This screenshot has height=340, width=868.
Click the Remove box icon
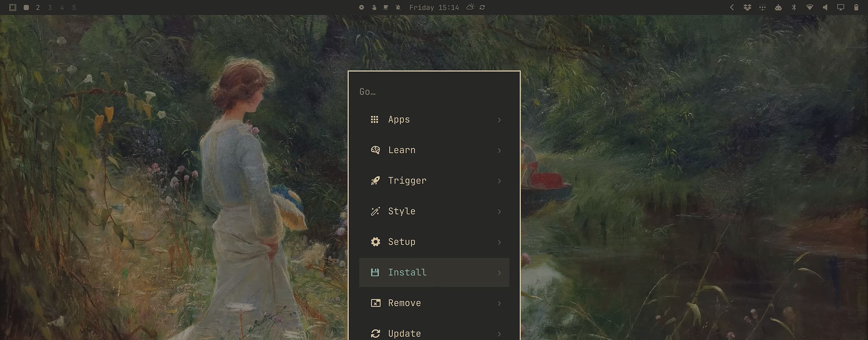click(x=375, y=303)
